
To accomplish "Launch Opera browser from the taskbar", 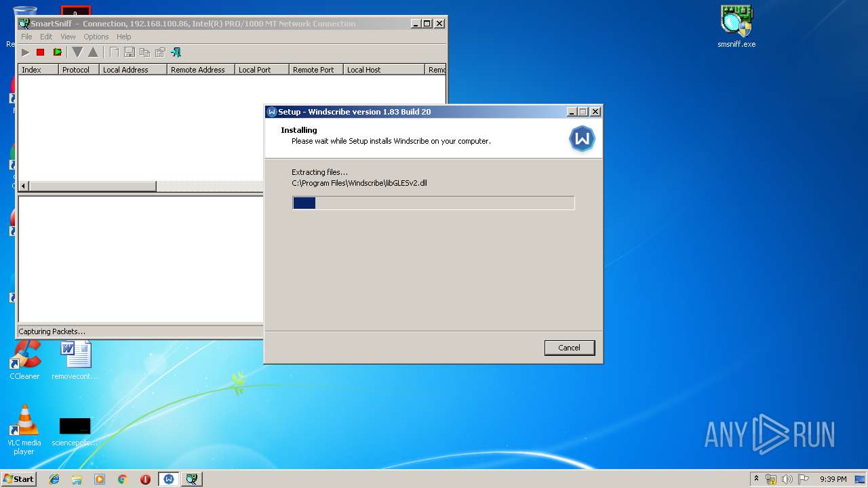I will (x=145, y=479).
